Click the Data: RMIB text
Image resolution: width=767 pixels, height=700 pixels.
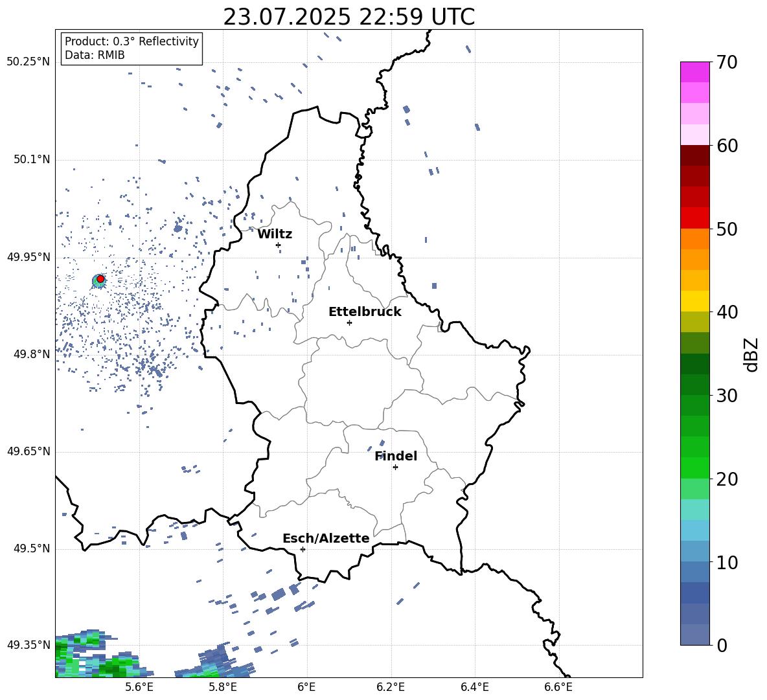pos(95,55)
